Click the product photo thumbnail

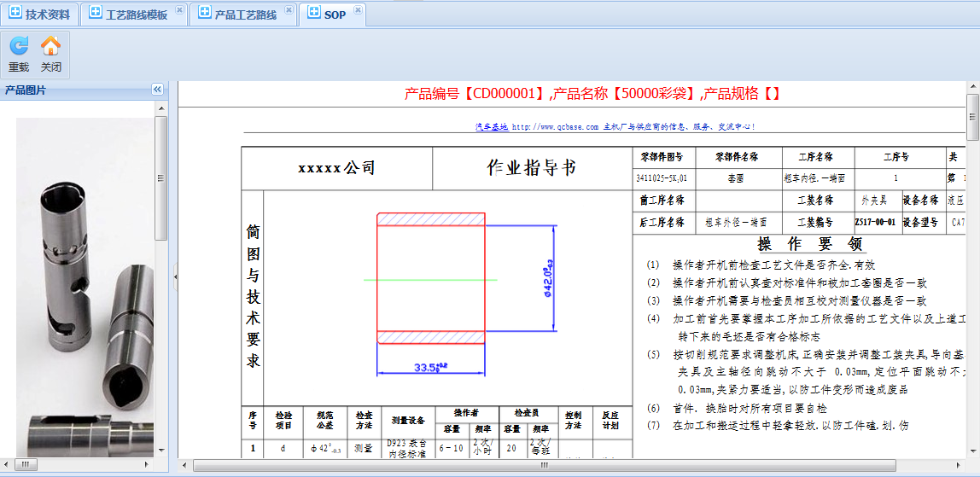point(85,282)
